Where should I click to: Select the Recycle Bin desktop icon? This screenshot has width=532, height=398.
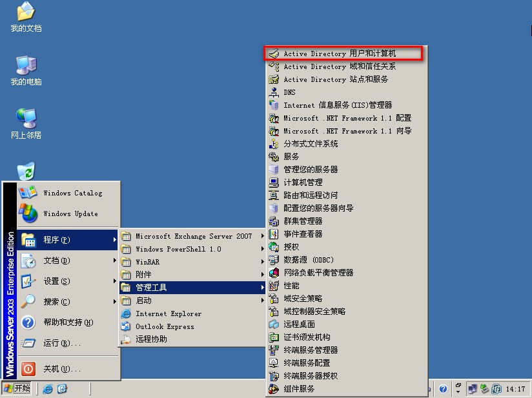26,171
